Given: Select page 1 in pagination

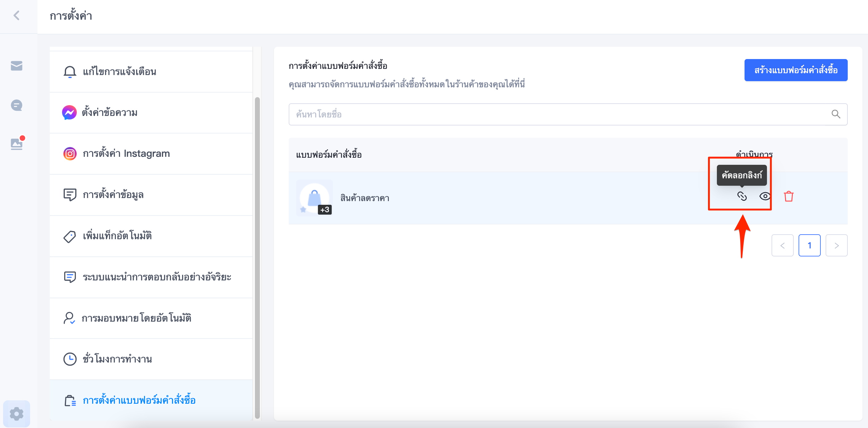Looking at the screenshot, I should pos(809,246).
